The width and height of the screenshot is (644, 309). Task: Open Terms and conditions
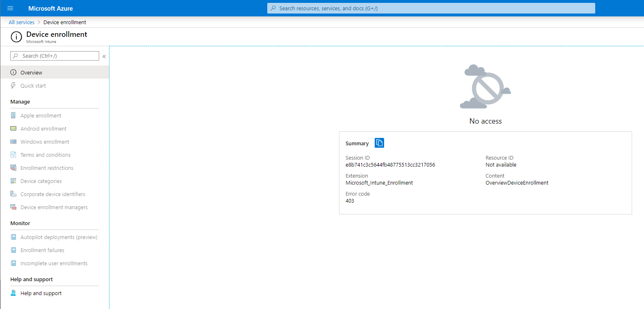46,155
